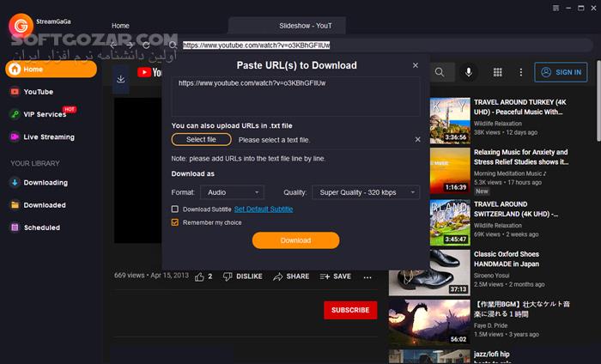Viewport: 601px width, 364px height.
Task: Open the YouTube apps grid icon
Action: pos(497,72)
